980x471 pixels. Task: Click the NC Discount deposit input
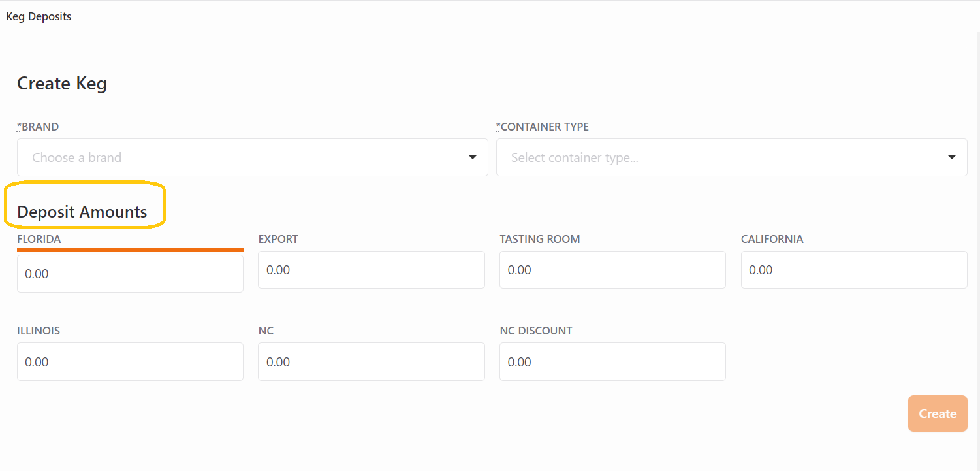[612, 362]
